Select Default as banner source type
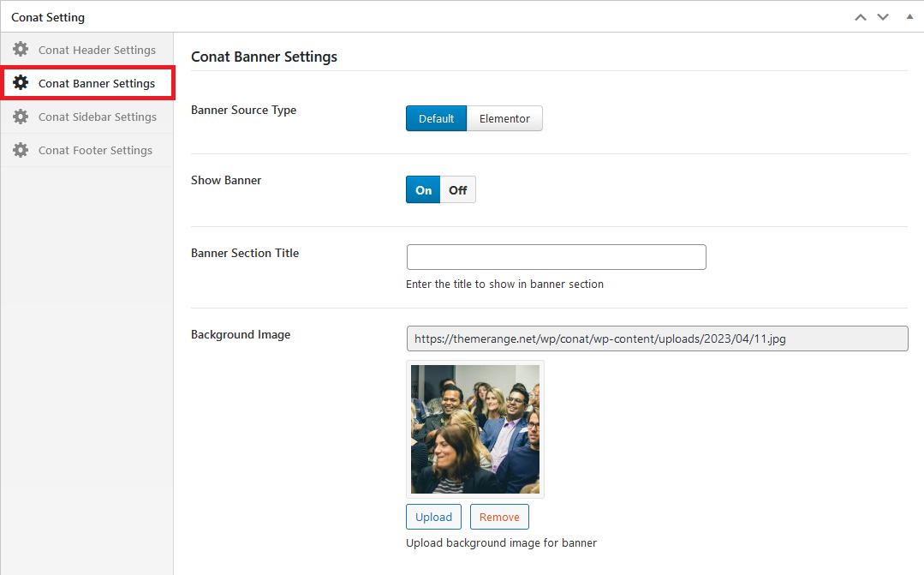 [436, 118]
